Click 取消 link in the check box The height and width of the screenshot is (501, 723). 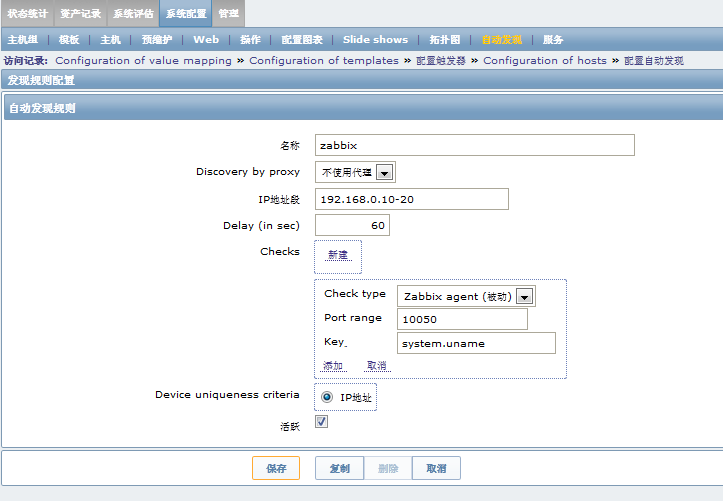(377, 366)
